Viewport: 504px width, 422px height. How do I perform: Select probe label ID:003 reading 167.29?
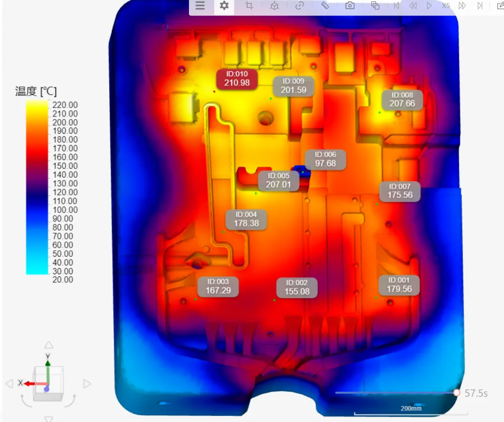[x=218, y=286]
